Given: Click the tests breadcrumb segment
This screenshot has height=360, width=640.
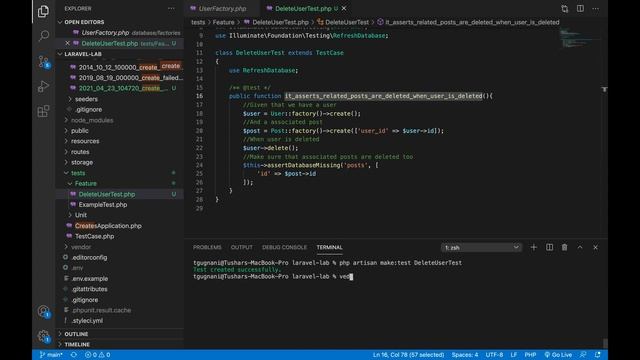Looking at the screenshot, I should click(198, 22).
